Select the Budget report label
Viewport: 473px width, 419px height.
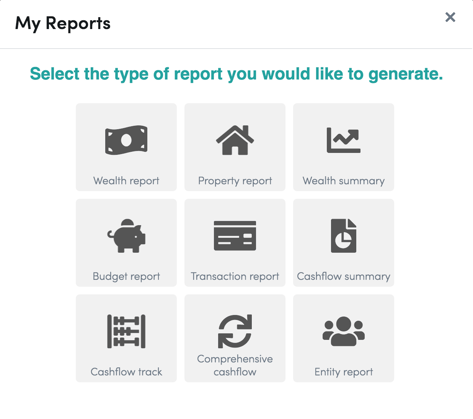[126, 276]
